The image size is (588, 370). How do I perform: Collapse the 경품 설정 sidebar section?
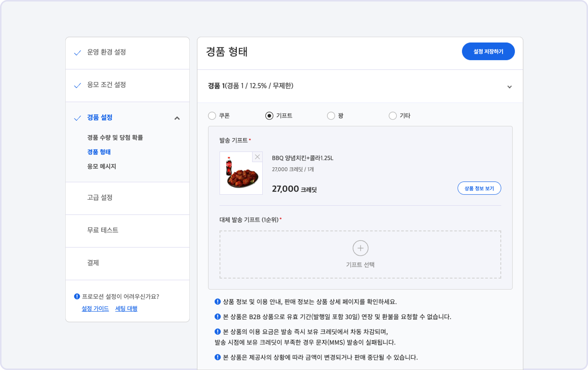(x=177, y=118)
